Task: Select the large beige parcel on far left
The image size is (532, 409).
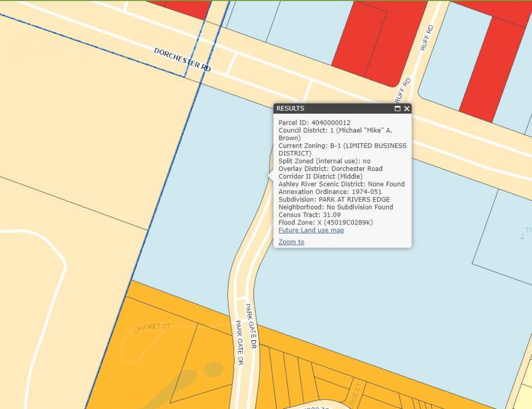Action: click(x=78, y=130)
